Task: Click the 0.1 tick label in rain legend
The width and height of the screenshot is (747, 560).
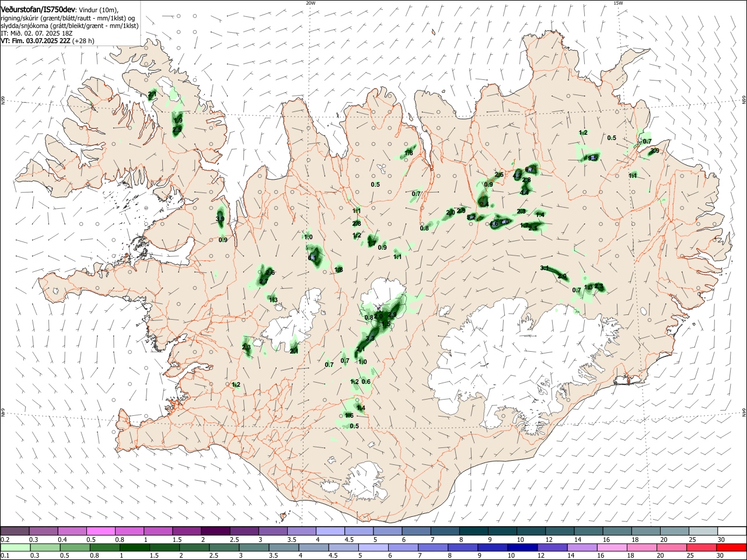Action: pyautogui.click(x=5, y=556)
